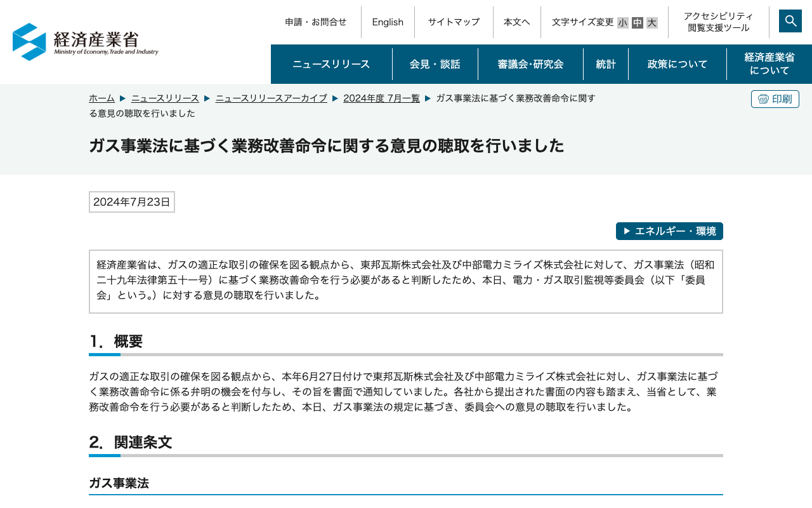Switch to the English site
Screen dimensions: 812x508
coord(388,22)
